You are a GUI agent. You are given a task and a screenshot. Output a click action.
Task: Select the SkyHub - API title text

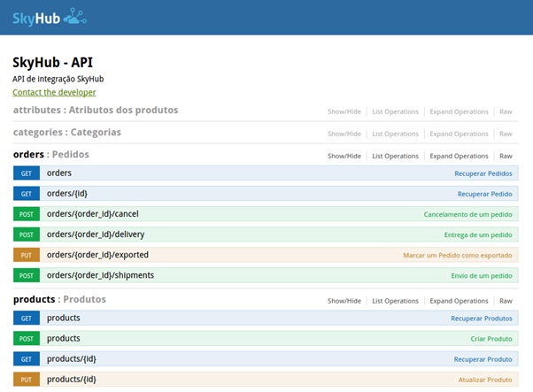tap(53, 63)
